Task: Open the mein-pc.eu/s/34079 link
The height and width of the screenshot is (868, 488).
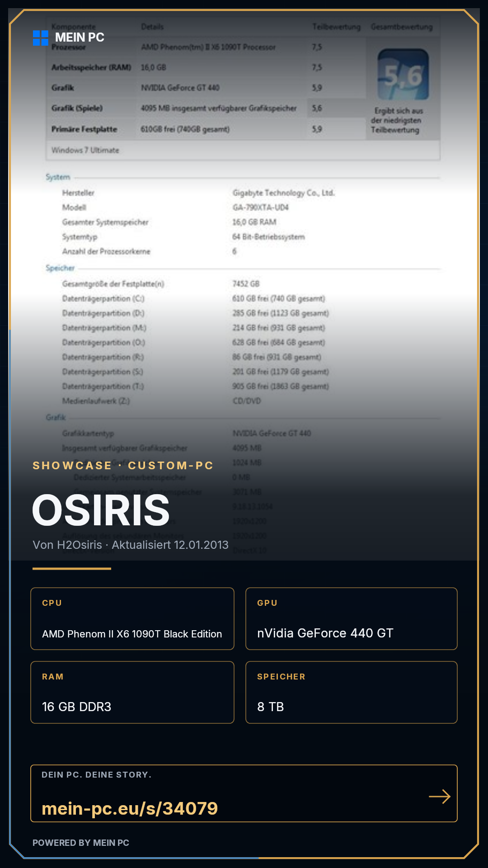Action: click(130, 808)
